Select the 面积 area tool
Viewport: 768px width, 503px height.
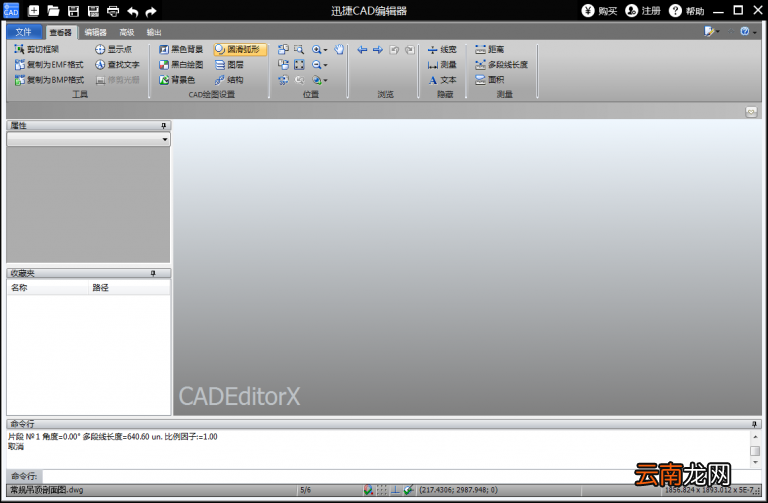pyautogui.click(x=489, y=79)
